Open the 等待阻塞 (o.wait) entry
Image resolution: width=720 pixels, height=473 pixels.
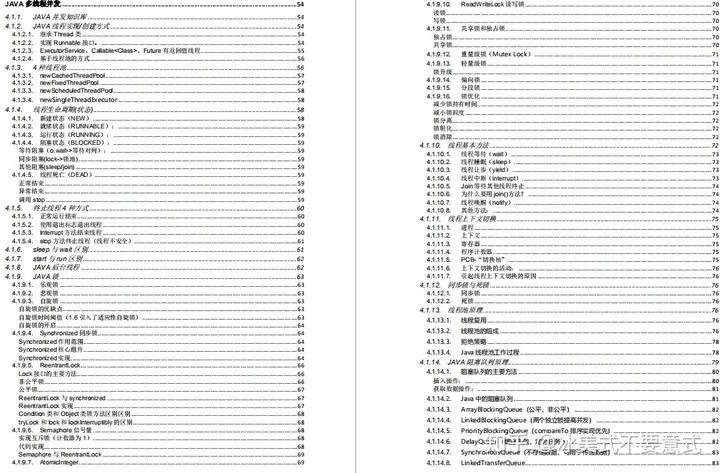click(162, 150)
